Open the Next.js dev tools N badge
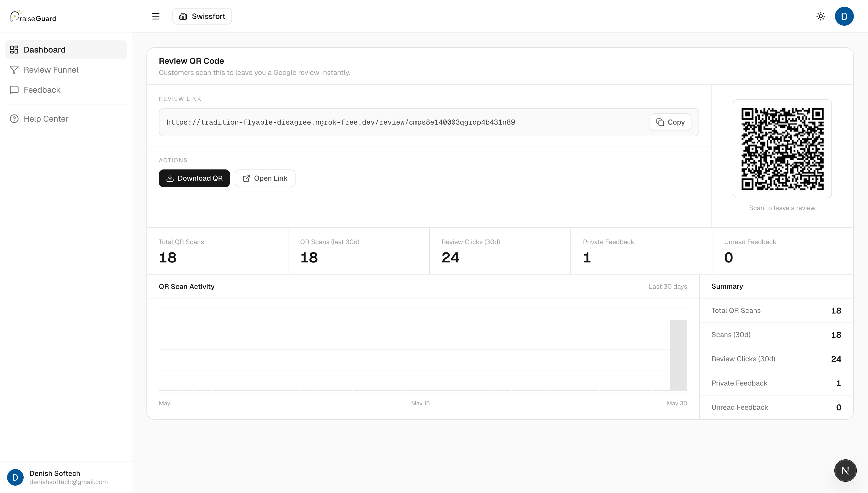This screenshot has width=868, height=493. tap(845, 471)
